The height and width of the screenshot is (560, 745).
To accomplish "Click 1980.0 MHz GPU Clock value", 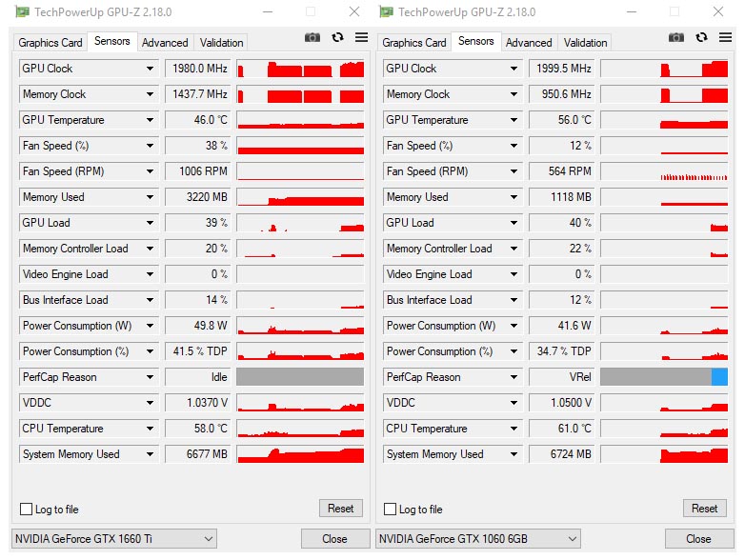I will click(197, 69).
